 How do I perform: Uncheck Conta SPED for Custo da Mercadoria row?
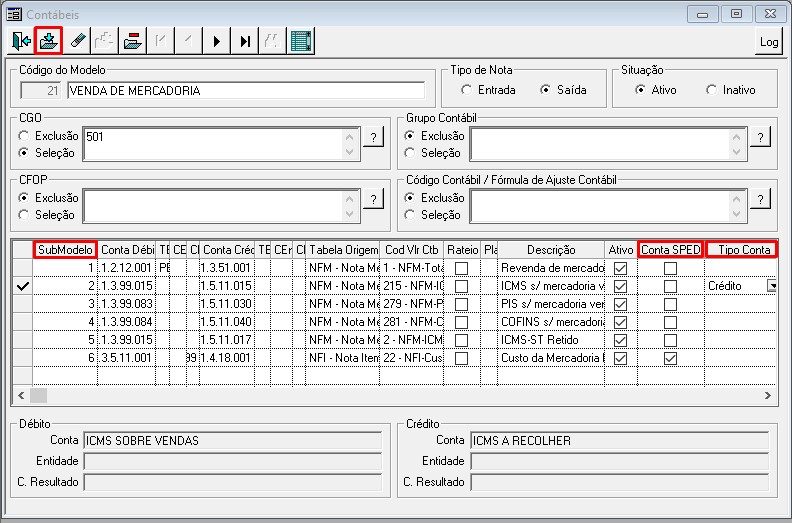[670, 358]
